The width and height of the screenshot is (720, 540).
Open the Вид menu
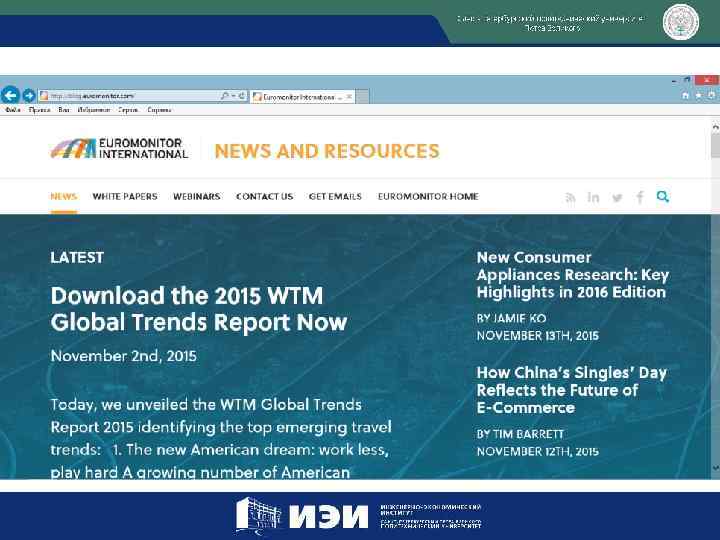pos(64,110)
